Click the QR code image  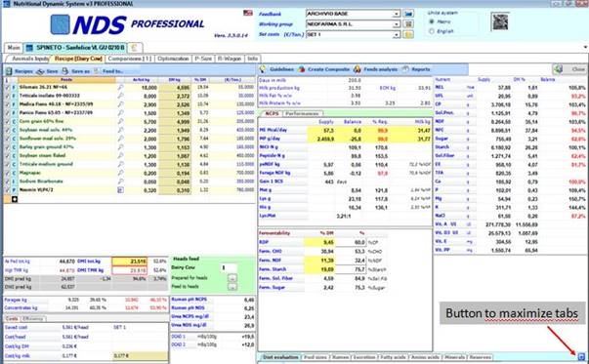point(500,21)
